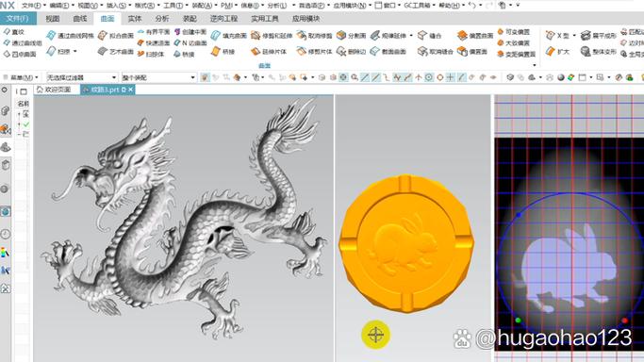
Task: Open the 帮助(H) help menu
Action: (x=452, y=6)
